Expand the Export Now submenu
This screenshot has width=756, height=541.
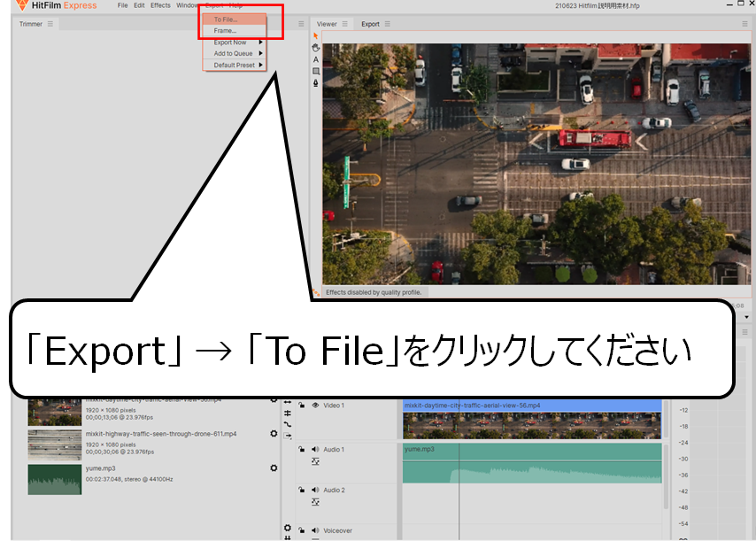pyautogui.click(x=235, y=43)
